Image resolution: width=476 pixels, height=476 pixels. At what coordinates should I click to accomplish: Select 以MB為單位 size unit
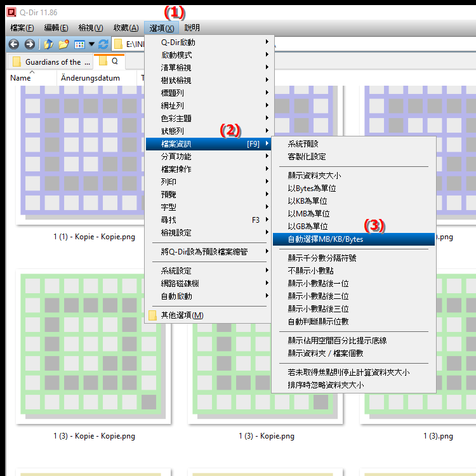click(x=354, y=214)
